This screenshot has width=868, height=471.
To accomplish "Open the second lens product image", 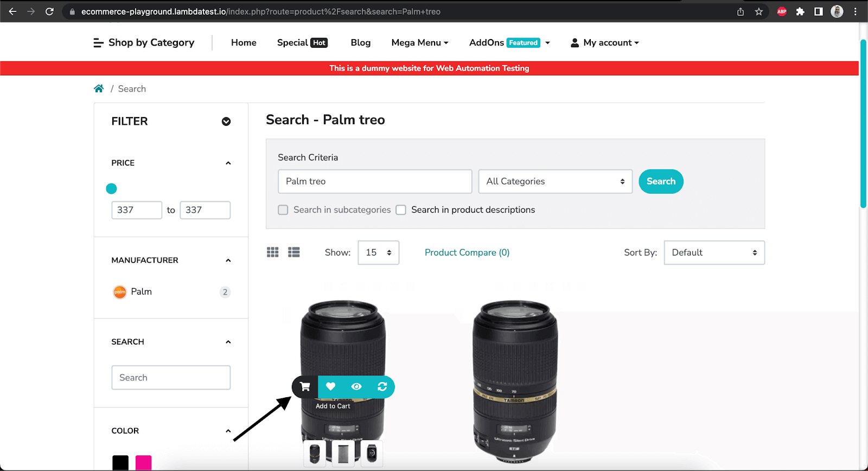I will [x=514, y=381].
